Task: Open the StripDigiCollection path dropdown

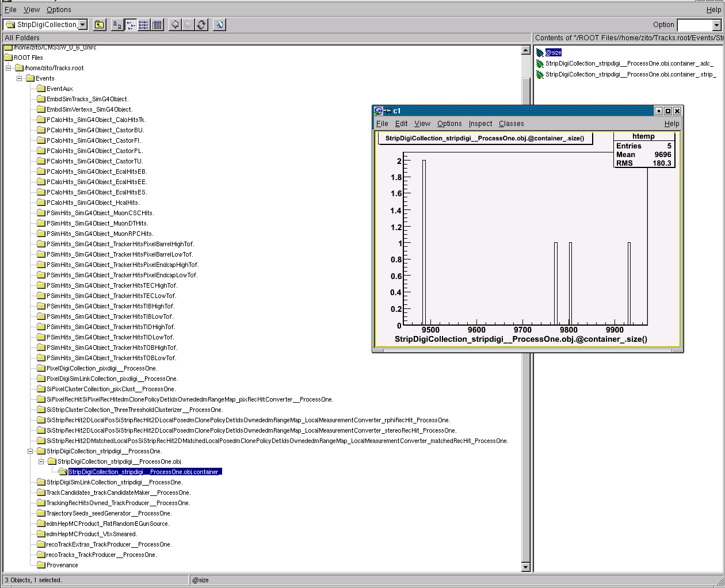Action: click(x=83, y=25)
